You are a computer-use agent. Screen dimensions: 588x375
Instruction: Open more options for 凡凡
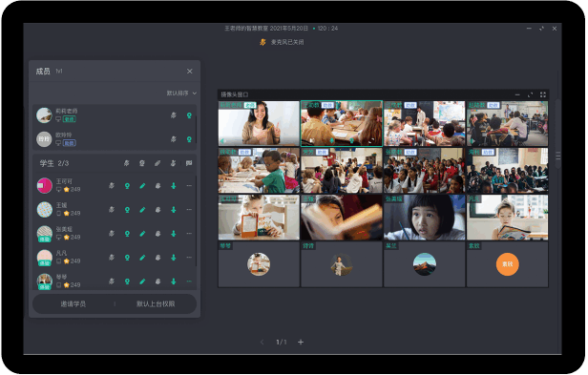coord(189,258)
